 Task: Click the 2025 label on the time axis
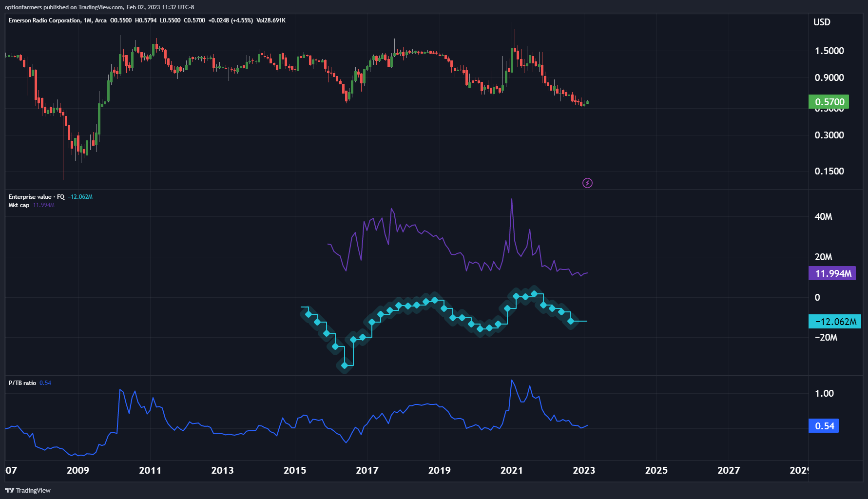click(x=656, y=470)
